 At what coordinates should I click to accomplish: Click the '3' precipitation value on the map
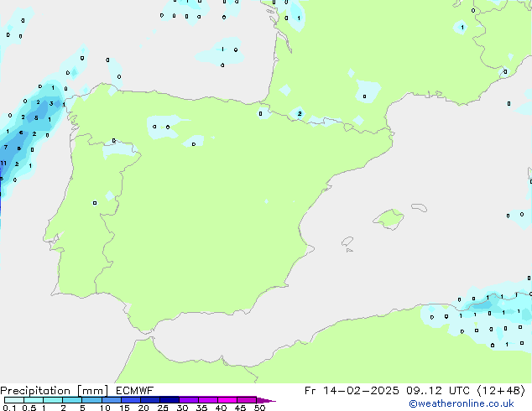(51, 104)
